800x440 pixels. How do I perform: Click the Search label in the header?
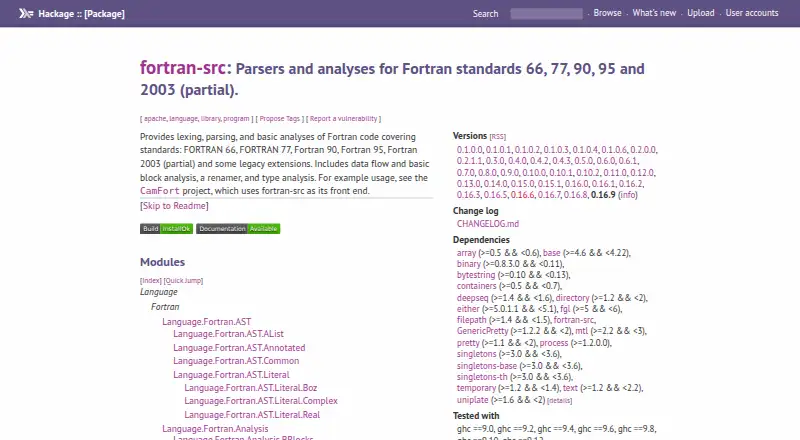click(485, 14)
